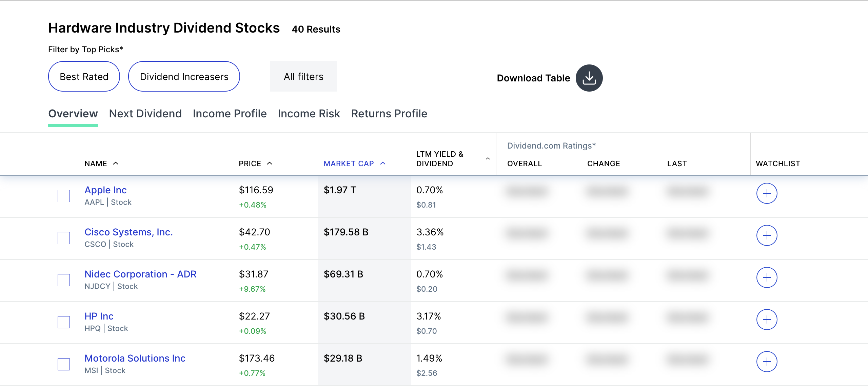Open the HP Inc stock link

click(99, 316)
